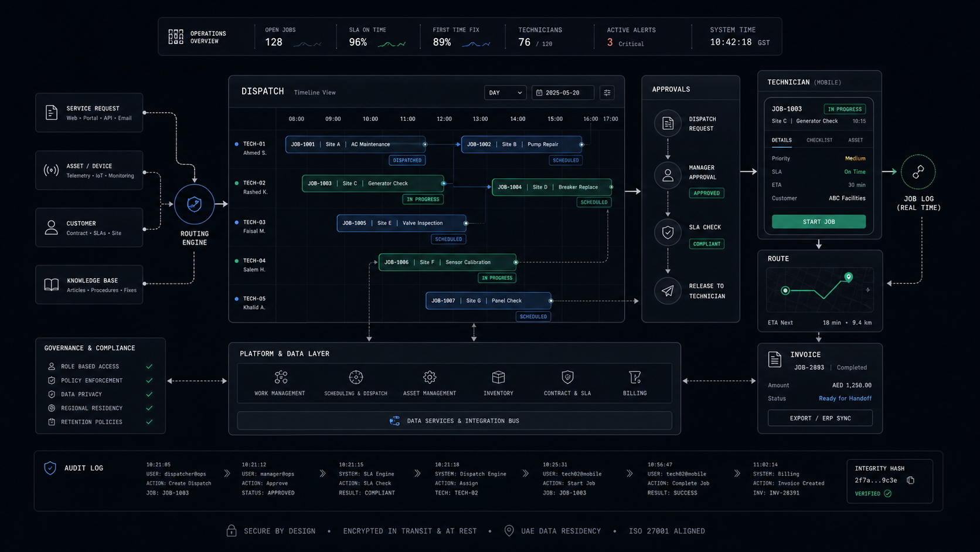Copy the integrity hash with the clipboard icon
Viewport: 980px width, 552px height.
[x=910, y=480]
